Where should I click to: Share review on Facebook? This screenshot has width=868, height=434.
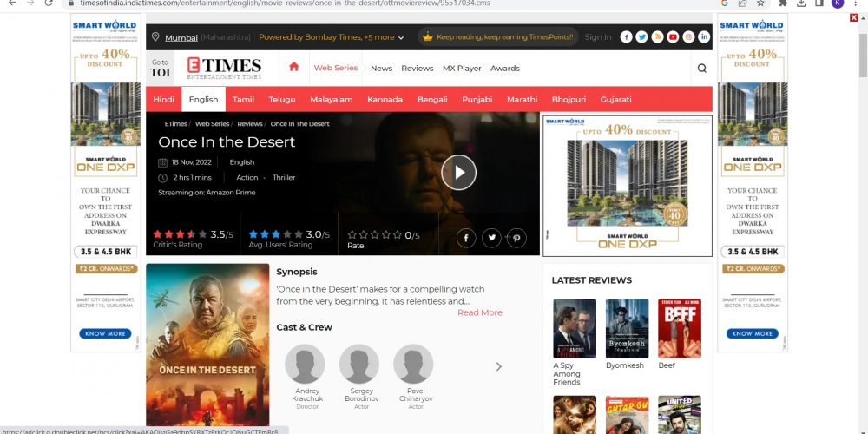pyautogui.click(x=466, y=238)
